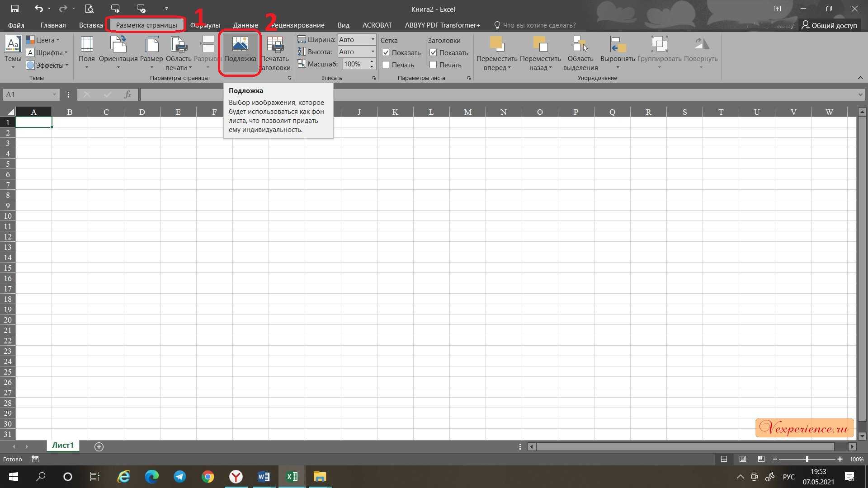Expand the formula bar

pos(860,94)
